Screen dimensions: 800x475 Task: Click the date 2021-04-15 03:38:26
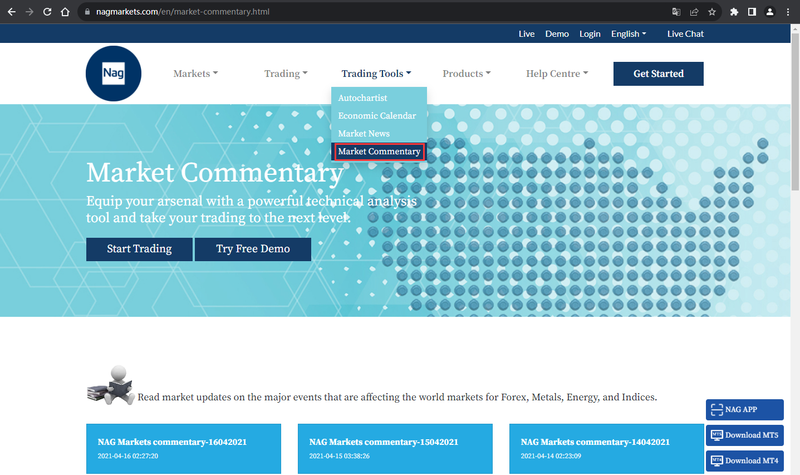click(x=339, y=456)
